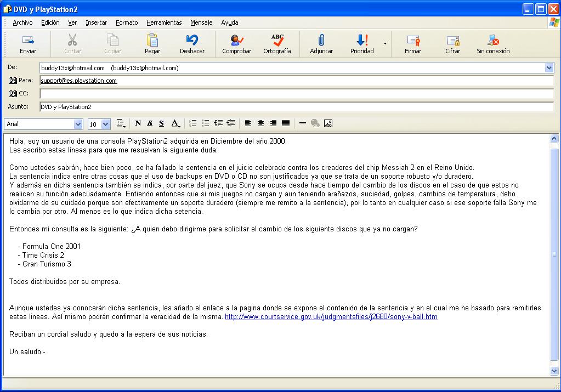The width and height of the screenshot is (561, 392).
Task: Click into the empty CC field
Action: 297,94
